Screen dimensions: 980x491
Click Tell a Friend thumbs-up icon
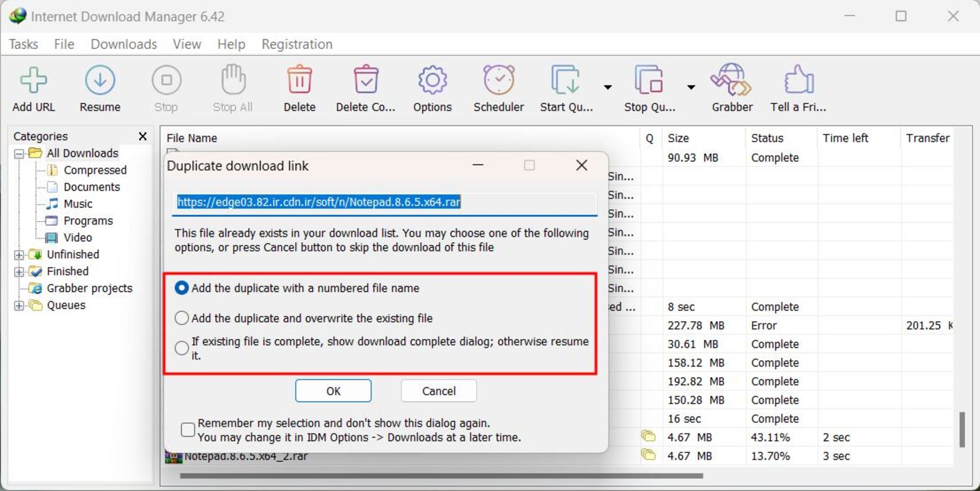(x=799, y=79)
